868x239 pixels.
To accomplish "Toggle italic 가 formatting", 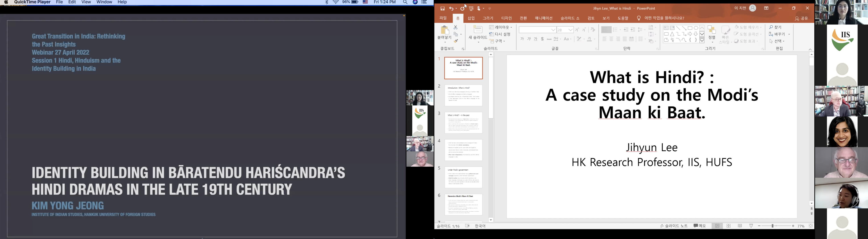I will click(529, 39).
